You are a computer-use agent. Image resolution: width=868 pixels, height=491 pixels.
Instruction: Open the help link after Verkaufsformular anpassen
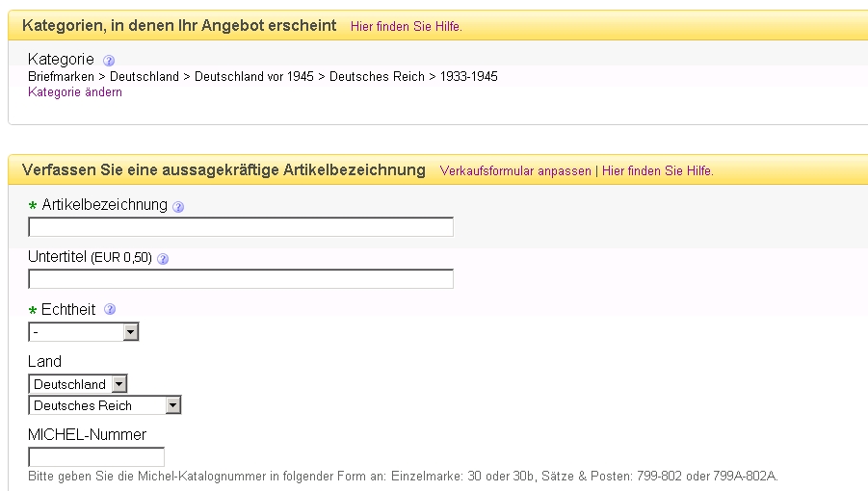point(657,171)
